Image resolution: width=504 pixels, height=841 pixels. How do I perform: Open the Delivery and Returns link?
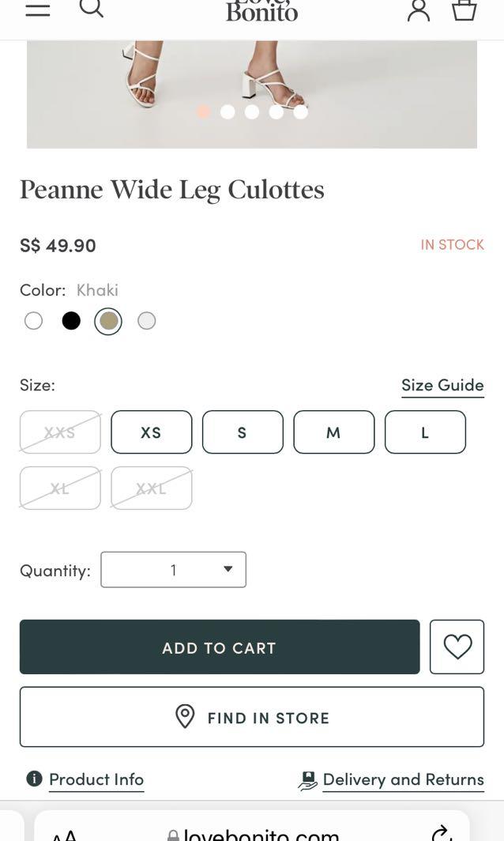pos(403,779)
